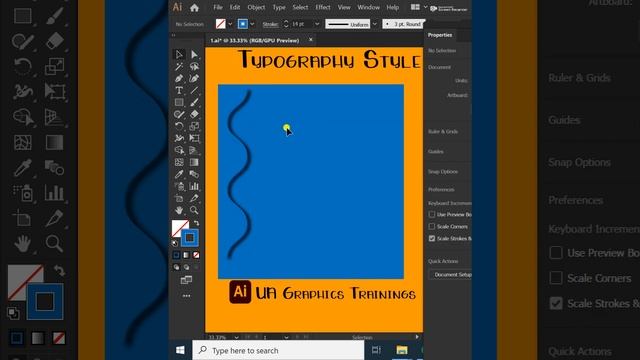Image resolution: width=640 pixels, height=360 pixels.
Task: Open the Windows Start menu
Action: 180,350
